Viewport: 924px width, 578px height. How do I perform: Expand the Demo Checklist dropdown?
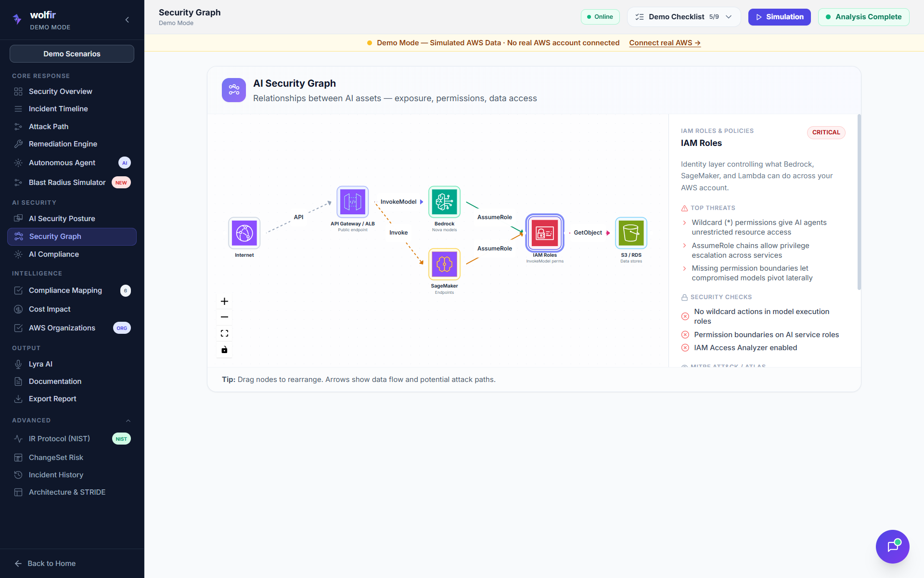pos(683,17)
